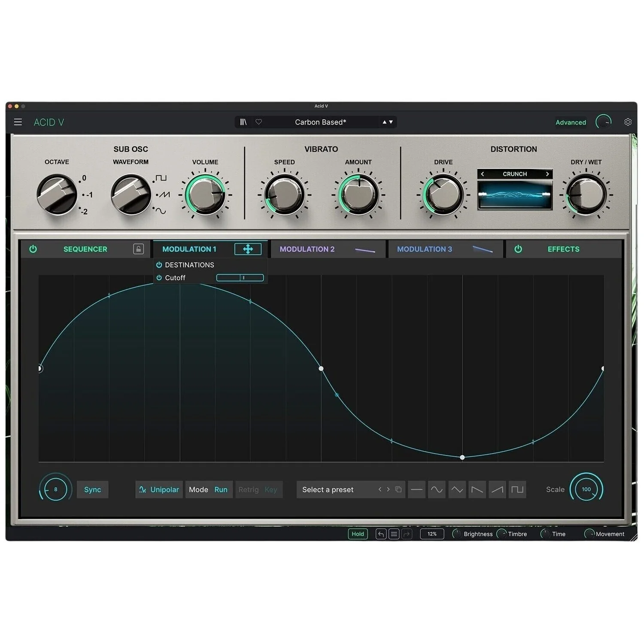This screenshot has height=644, width=644.
Task: Toggle the Destinations power switch
Action: click(159, 265)
